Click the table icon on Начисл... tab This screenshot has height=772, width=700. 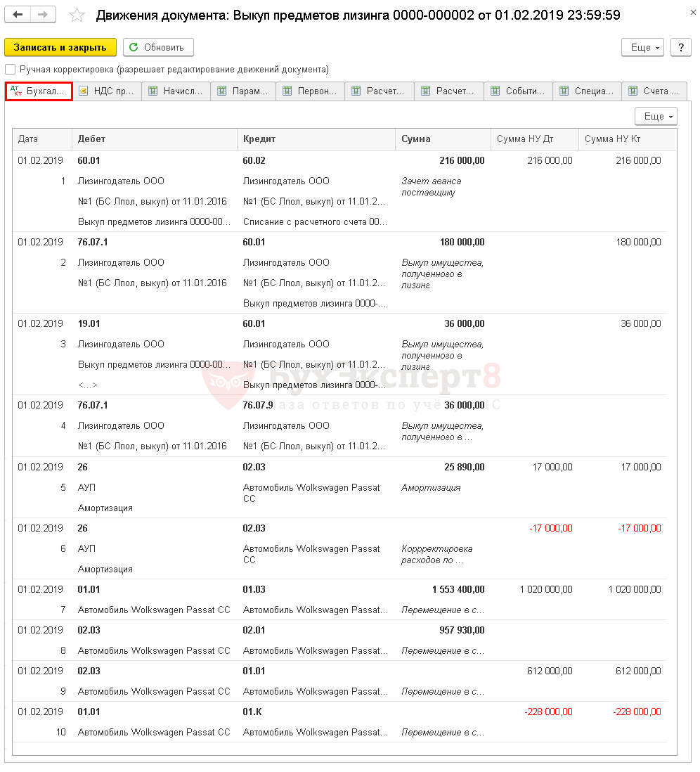153,91
